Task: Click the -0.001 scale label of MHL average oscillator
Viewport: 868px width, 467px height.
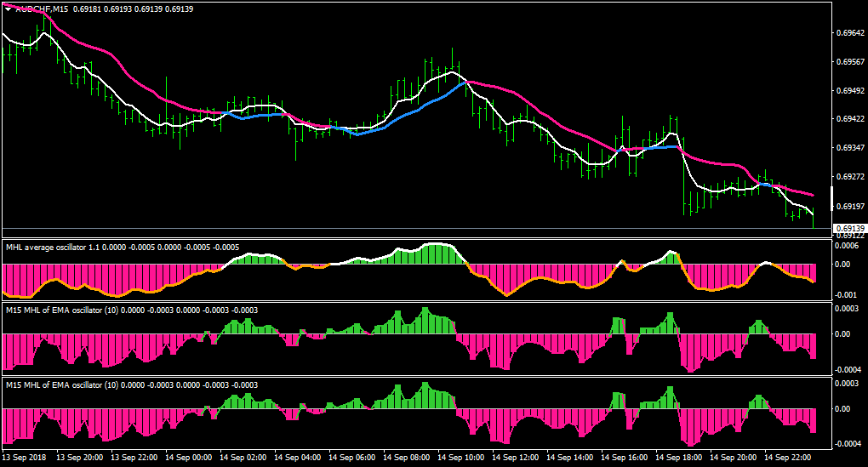Action: coord(845,295)
